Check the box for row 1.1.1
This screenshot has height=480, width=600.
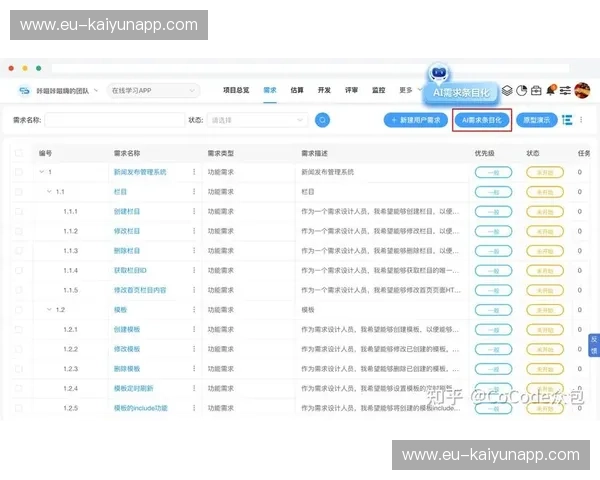click(x=19, y=211)
